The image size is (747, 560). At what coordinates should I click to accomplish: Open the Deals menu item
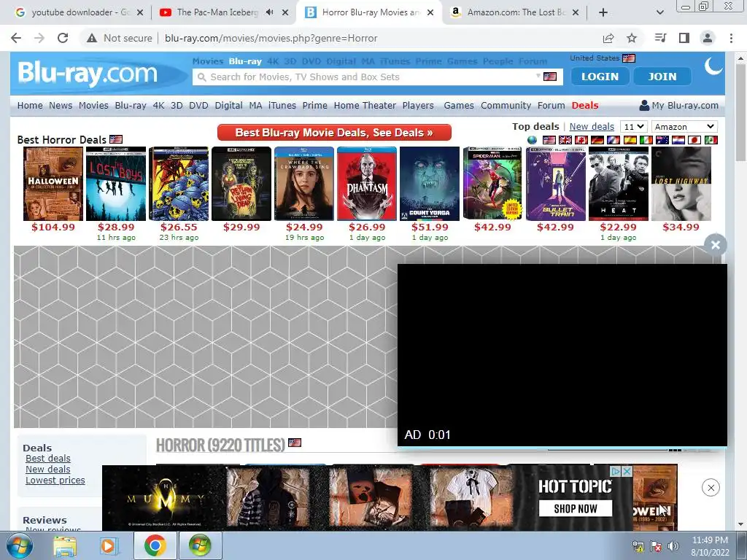(x=585, y=105)
